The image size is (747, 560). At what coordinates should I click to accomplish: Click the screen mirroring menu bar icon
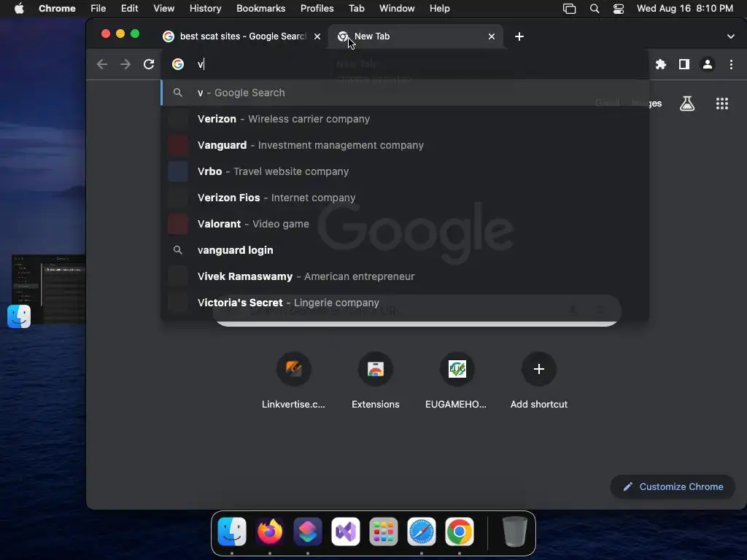click(x=569, y=9)
